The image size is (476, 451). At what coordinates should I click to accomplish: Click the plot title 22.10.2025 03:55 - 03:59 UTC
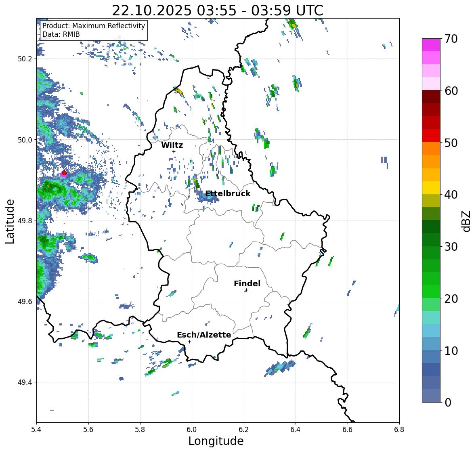coord(218,10)
